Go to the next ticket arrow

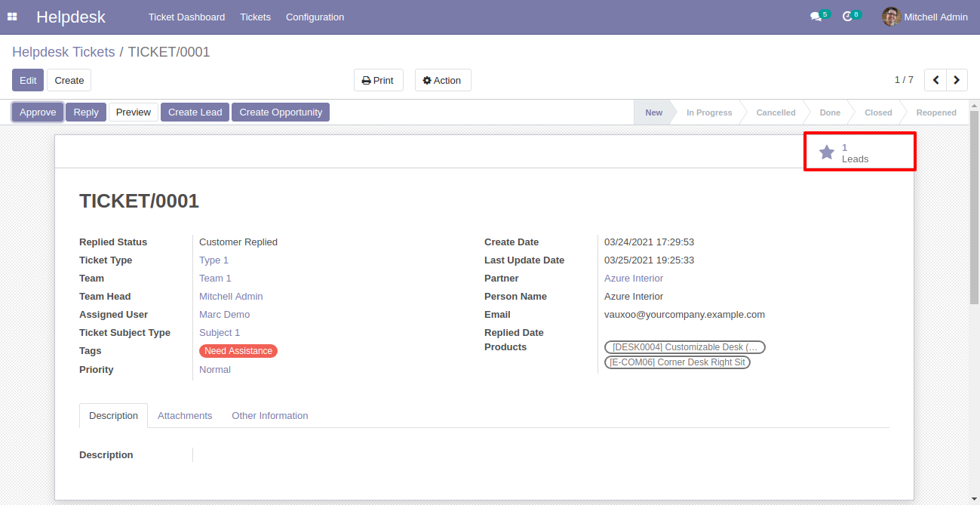point(957,80)
